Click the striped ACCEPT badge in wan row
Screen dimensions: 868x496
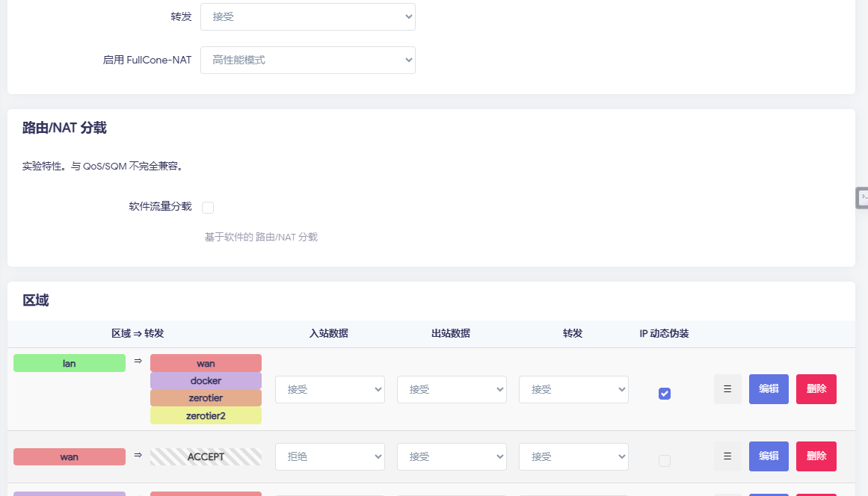point(206,456)
